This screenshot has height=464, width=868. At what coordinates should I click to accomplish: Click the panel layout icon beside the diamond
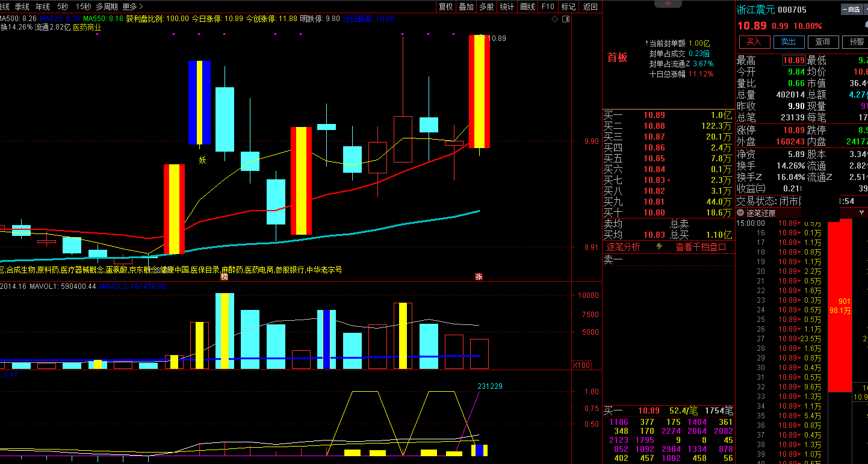click(565, 19)
